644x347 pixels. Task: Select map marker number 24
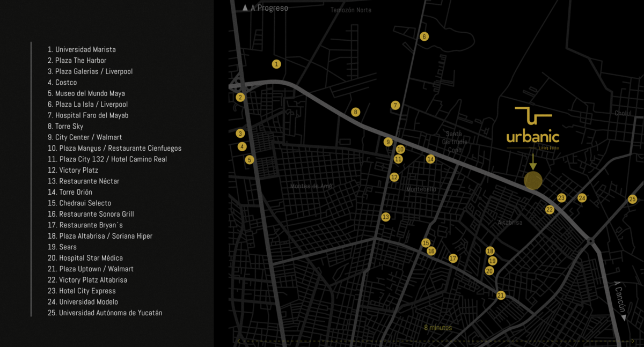(582, 198)
